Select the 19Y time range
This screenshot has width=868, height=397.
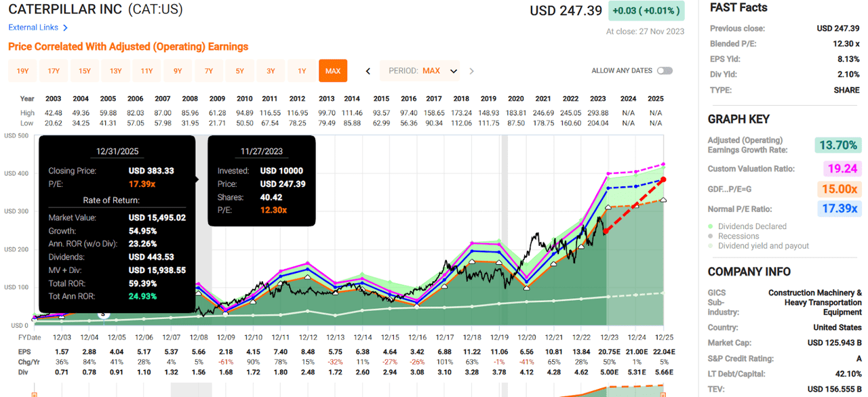tap(22, 70)
